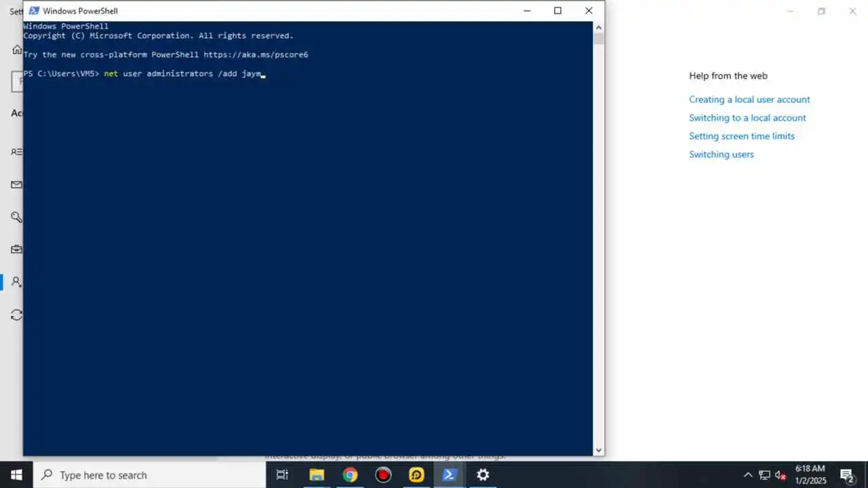868x488 pixels.
Task: Show hidden system tray icons
Action: point(748,475)
